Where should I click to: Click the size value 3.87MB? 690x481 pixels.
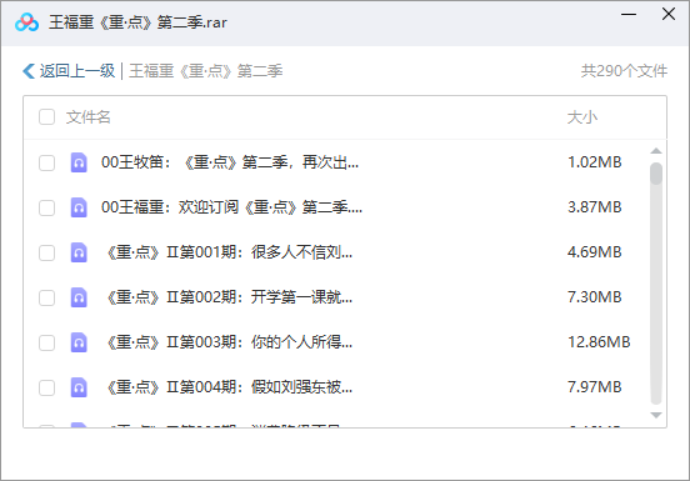click(595, 207)
